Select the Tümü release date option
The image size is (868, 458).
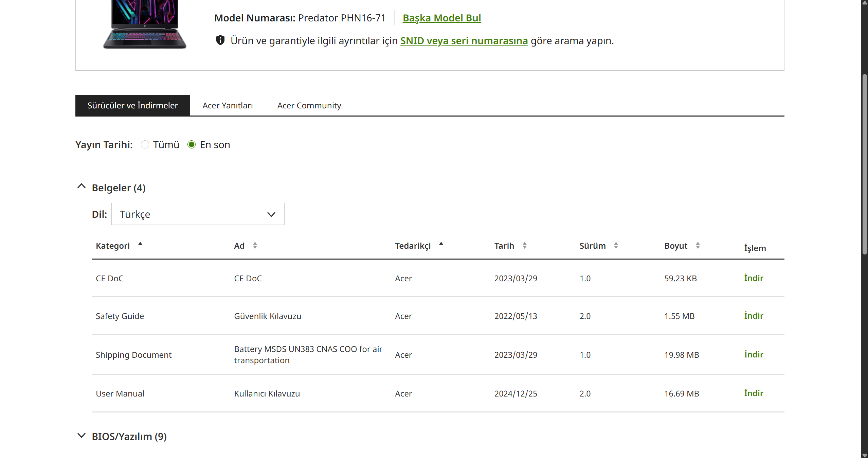click(x=145, y=145)
